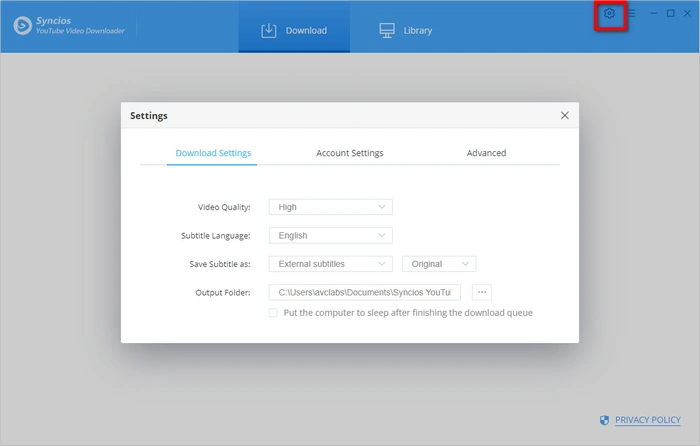Close the Settings dialog with X

point(564,116)
